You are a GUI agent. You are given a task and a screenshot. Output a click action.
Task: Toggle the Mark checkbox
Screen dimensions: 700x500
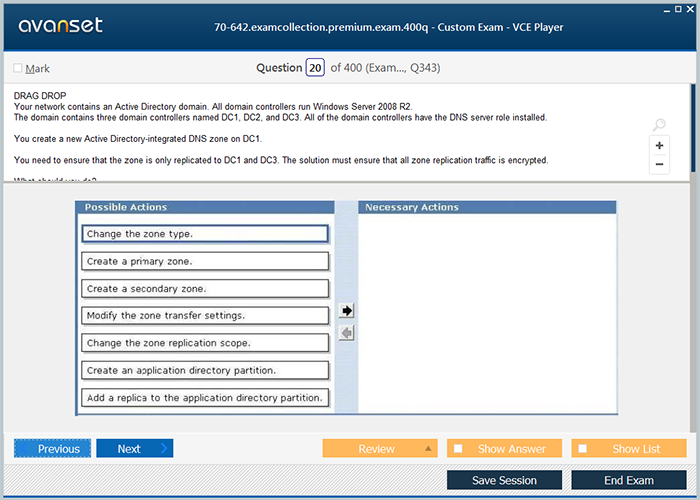pos(18,68)
